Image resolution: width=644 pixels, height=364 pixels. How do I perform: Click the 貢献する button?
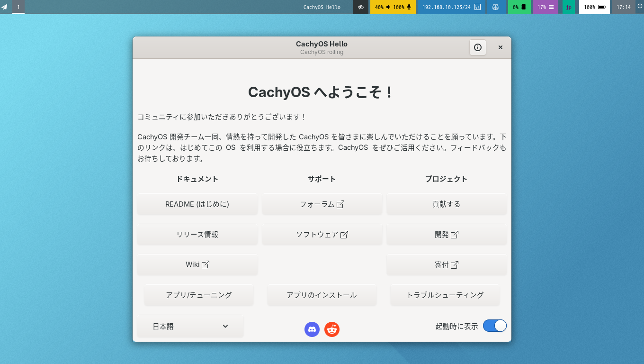[447, 204]
